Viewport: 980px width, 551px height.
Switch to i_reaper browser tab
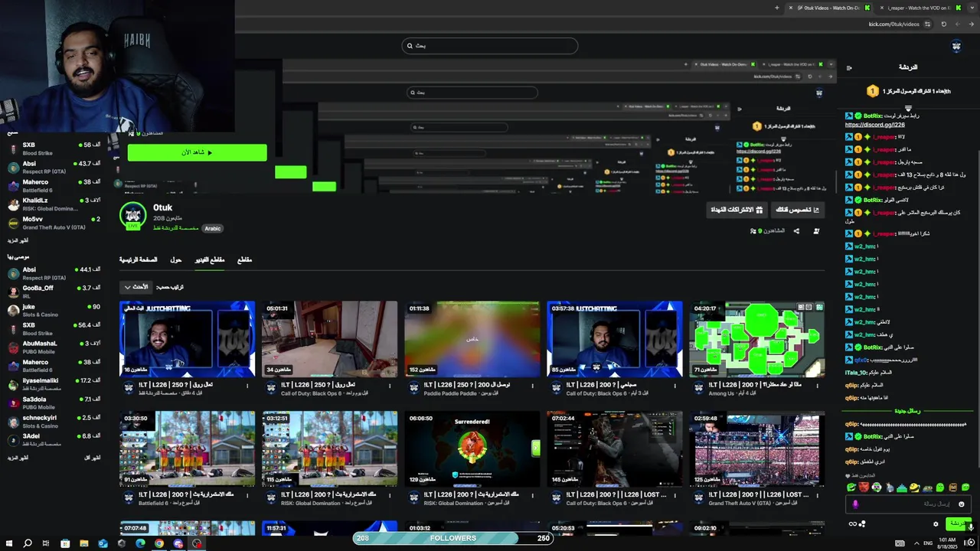coord(919,8)
